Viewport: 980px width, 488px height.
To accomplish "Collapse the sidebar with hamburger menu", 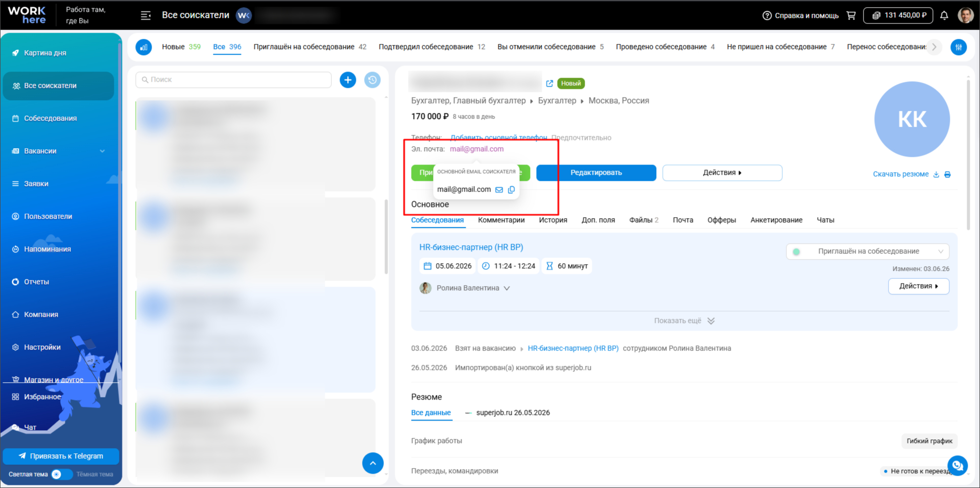I will (146, 15).
